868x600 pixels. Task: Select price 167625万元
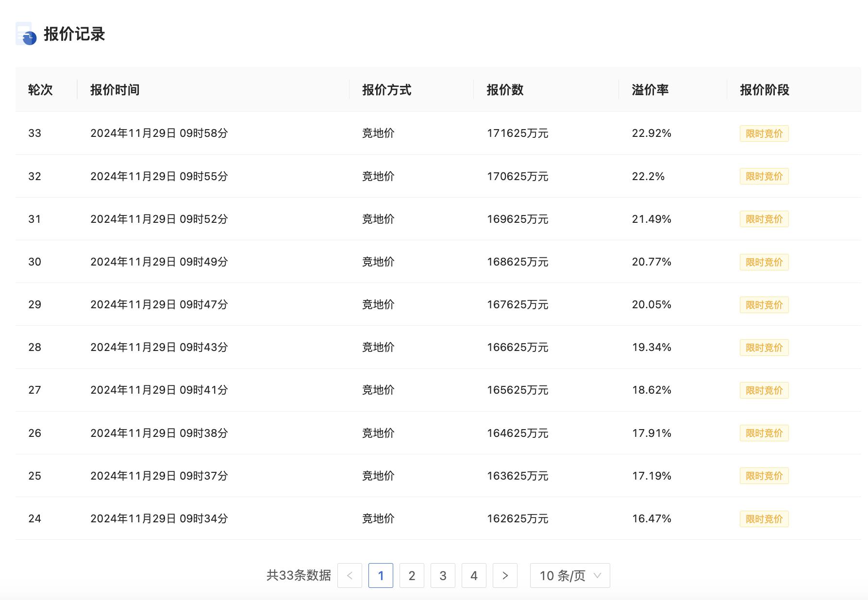point(517,304)
